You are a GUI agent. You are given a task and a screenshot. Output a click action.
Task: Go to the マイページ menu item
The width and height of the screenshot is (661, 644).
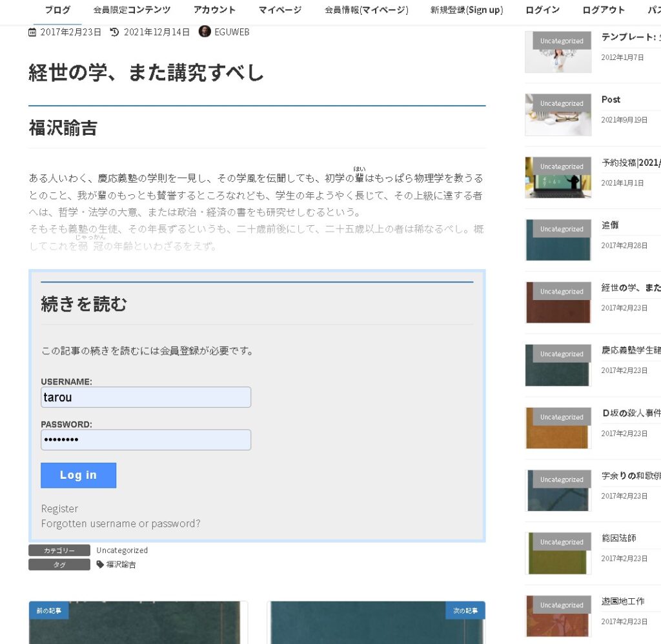pos(280,10)
